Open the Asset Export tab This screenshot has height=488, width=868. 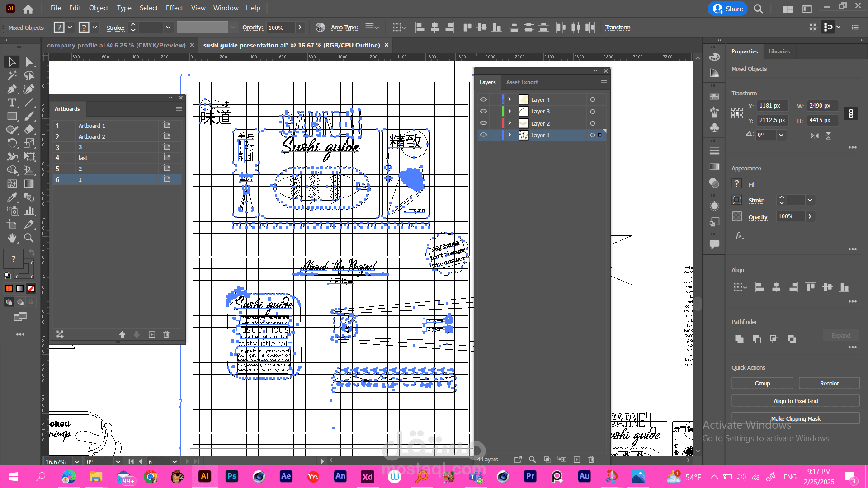pyautogui.click(x=522, y=82)
